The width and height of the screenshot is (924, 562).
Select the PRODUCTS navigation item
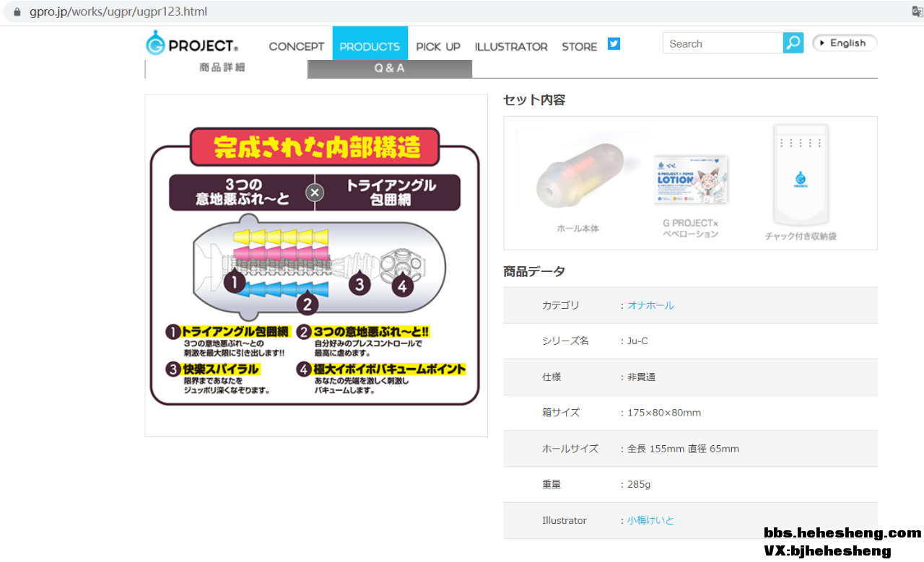(370, 47)
